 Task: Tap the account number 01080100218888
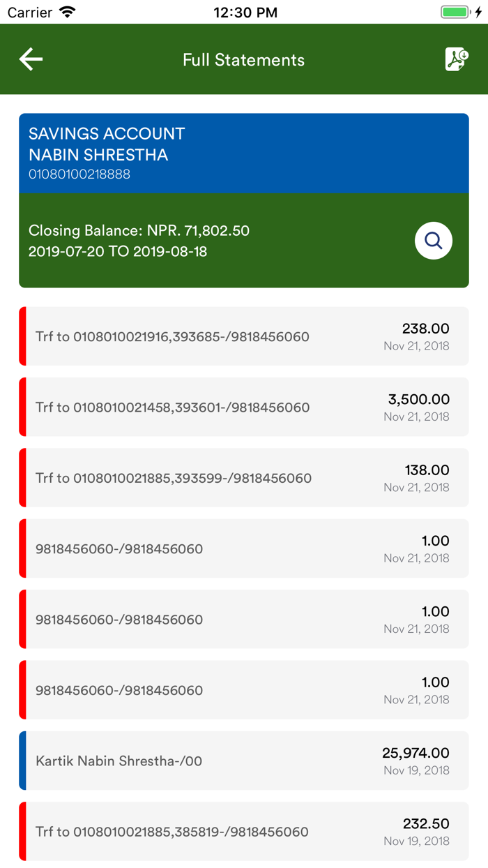[x=79, y=174]
